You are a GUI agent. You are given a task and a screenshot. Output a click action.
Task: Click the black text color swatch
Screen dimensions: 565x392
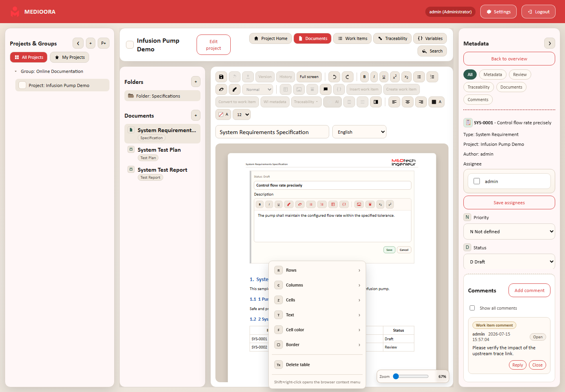pos(436,102)
